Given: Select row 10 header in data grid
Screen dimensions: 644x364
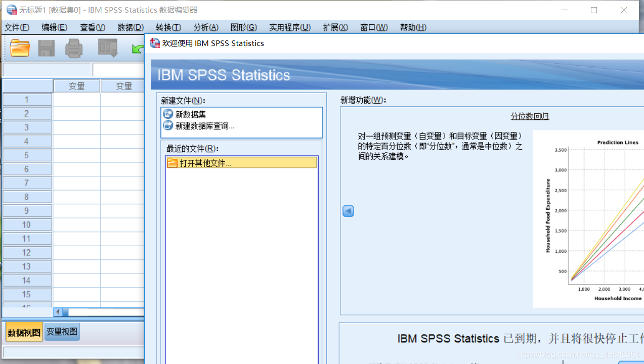Looking at the screenshot, I should [27, 224].
